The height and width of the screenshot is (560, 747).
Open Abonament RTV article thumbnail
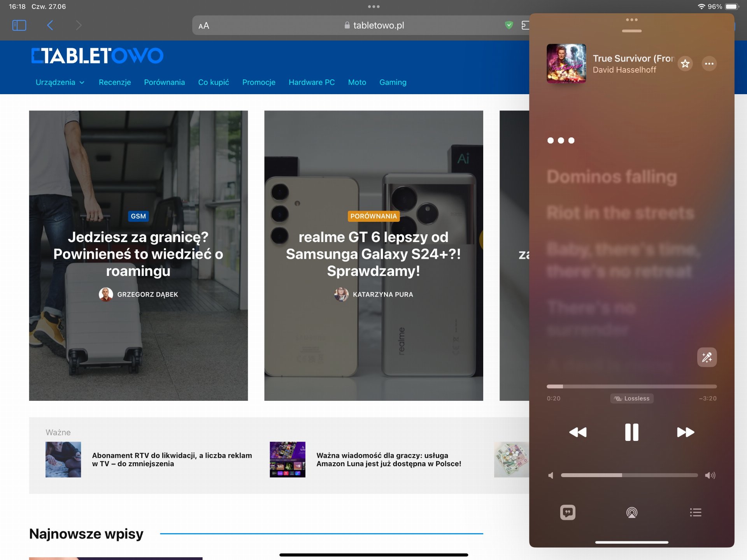[63, 459]
